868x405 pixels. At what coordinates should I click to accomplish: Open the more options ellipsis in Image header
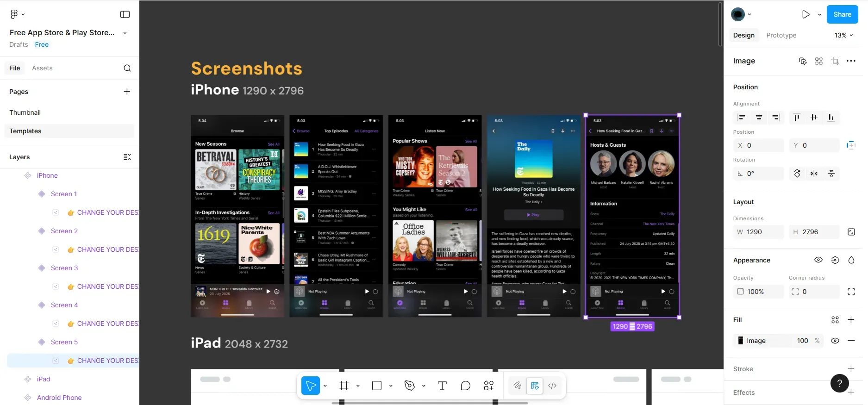tap(851, 61)
